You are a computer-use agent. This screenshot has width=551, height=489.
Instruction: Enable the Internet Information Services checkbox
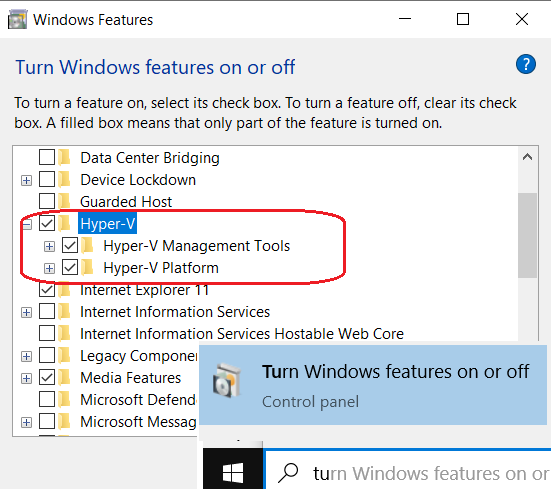click(47, 311)
